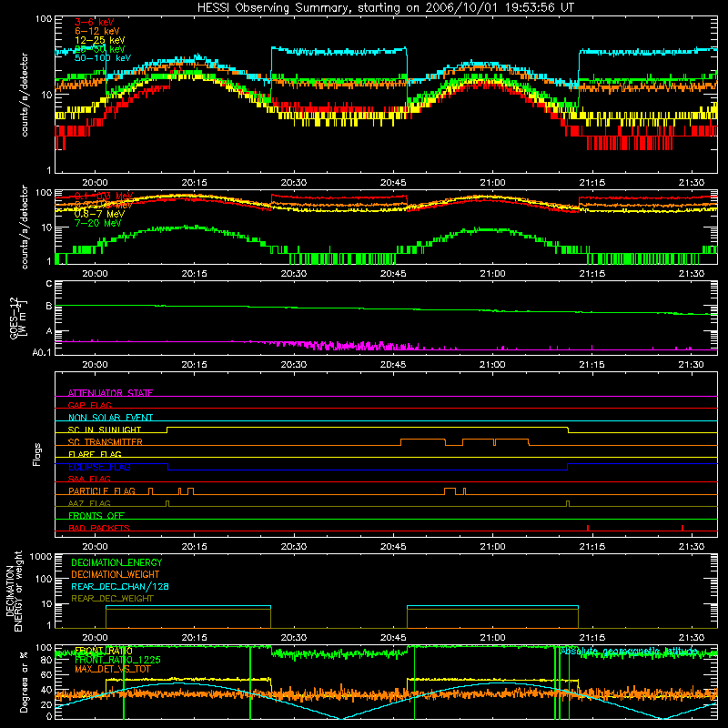Select the yellow 12-25 keV legend label
Image resolution: width=728 pixels, height=728 pixels.
pyautogui.click(x=100, y=40)
